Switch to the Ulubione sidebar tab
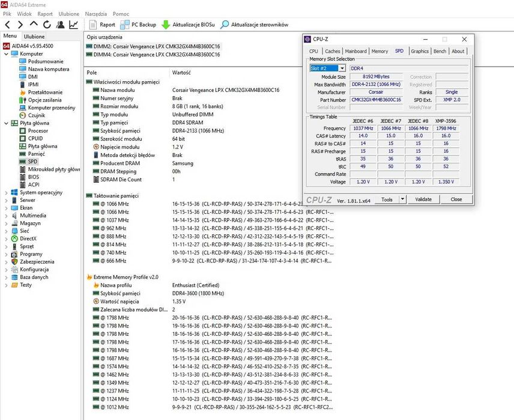Screen dimensions: 514x420 click(x=34, y=37)
